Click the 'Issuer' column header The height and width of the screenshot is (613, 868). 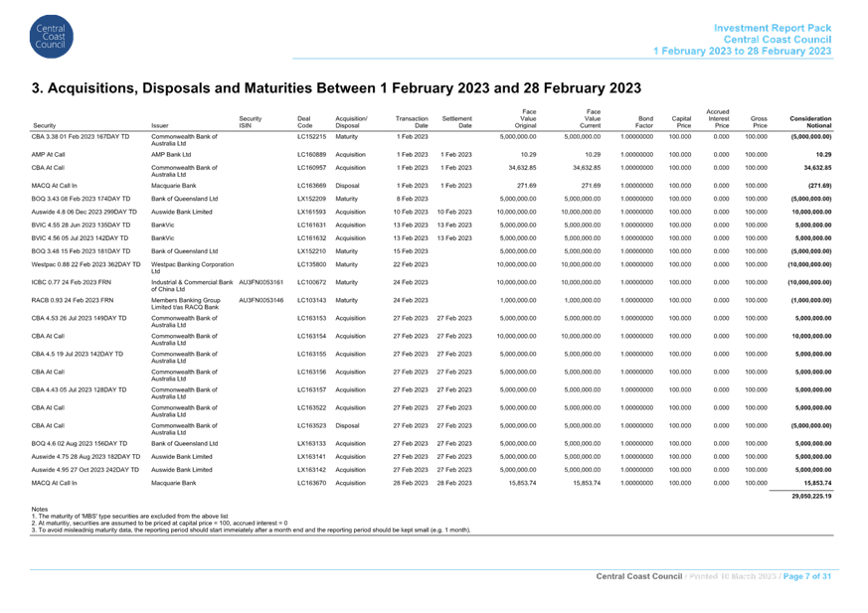point(160,125)
